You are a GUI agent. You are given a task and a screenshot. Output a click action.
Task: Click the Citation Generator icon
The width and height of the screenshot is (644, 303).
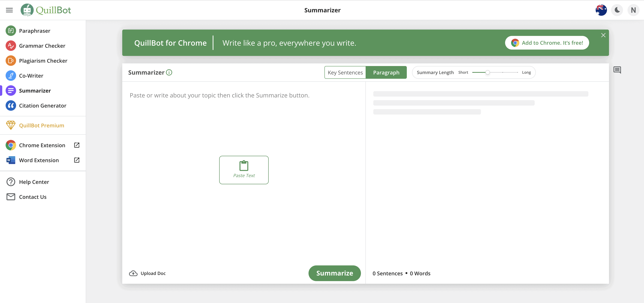point(10,105)
